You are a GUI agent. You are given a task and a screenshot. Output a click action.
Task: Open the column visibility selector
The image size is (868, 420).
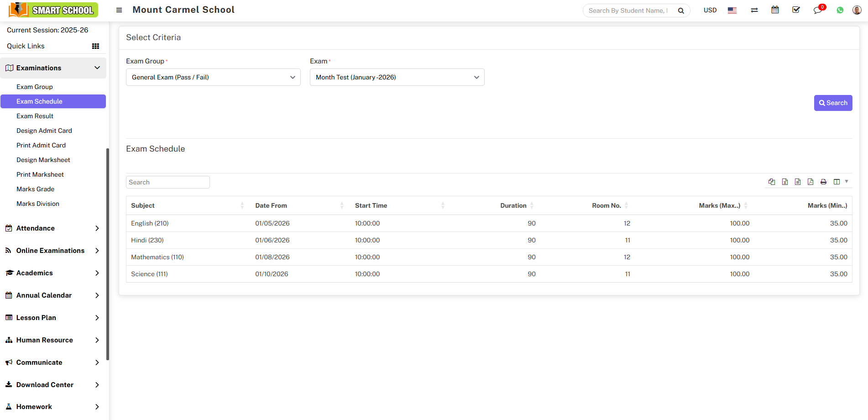tap(840, 182)
